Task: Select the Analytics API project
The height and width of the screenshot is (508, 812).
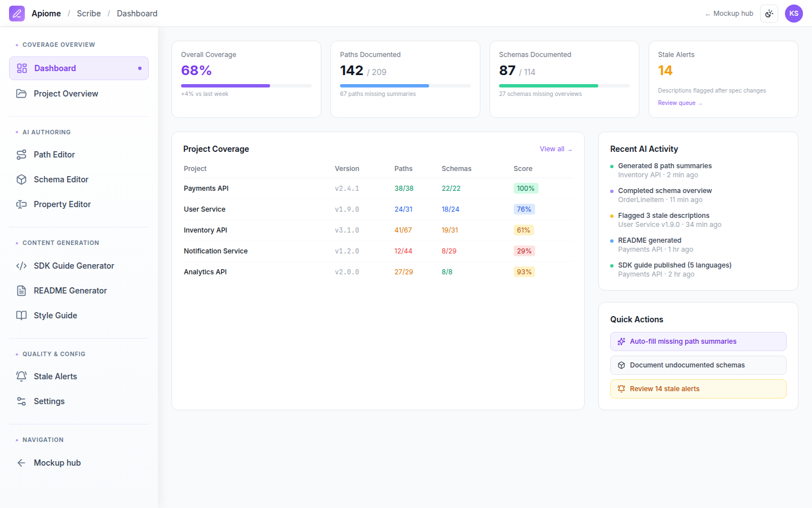Action: pos(378,272)
